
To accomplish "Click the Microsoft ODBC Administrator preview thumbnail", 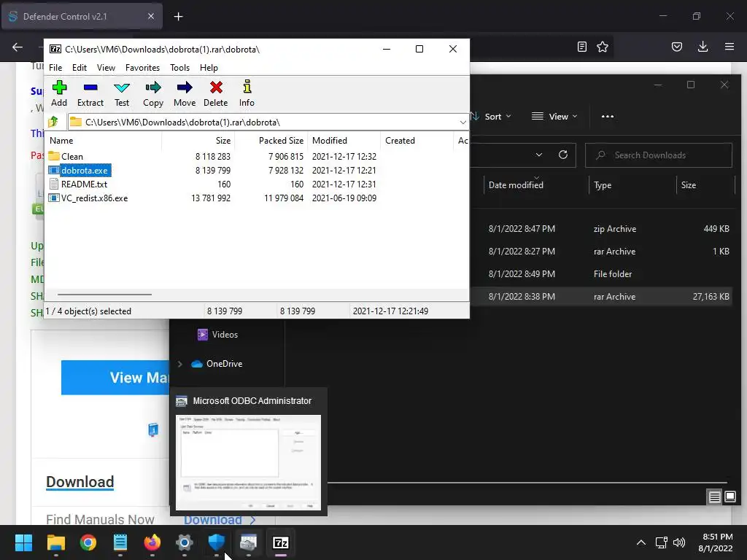I will pyautogui.click(x=248, y=462).
